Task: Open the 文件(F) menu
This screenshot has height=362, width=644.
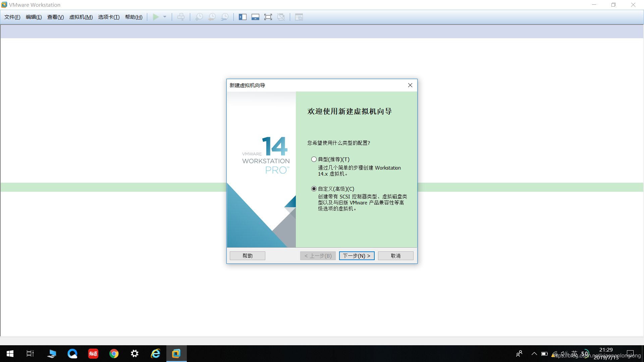Action: click(12, 17)
